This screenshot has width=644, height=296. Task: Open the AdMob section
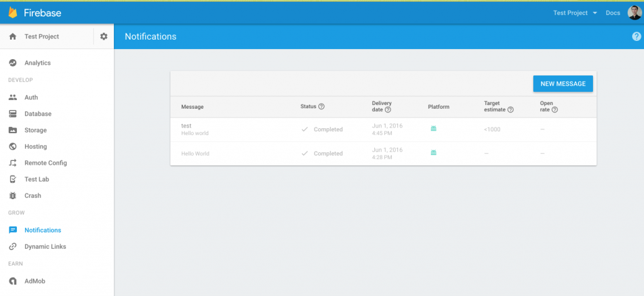click(35, 281)
